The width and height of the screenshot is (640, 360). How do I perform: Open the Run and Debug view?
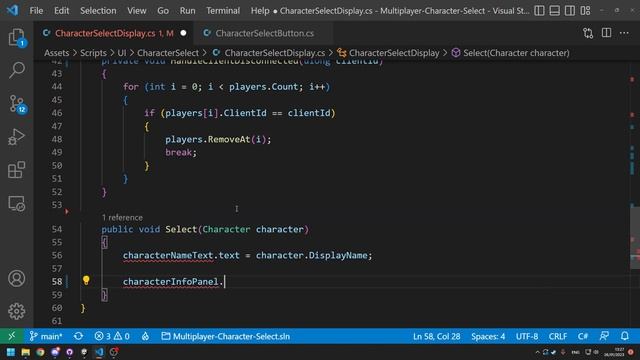point(17,137)
